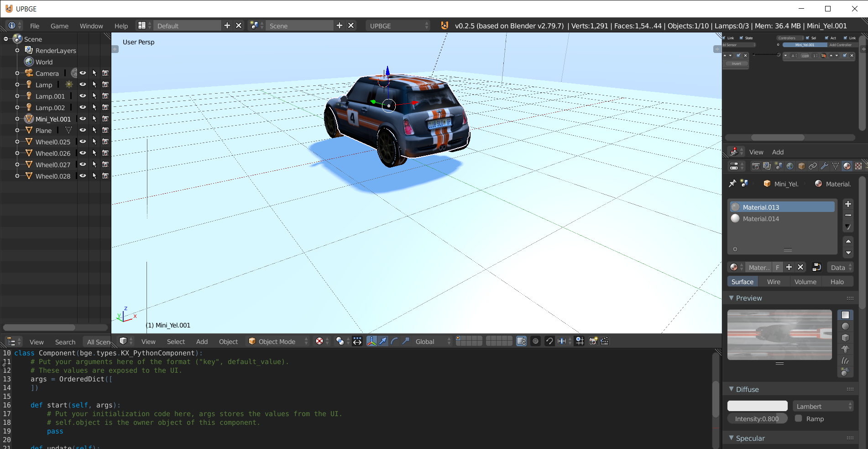This screenshot has width=868, height=449.
Task: Open the Global orientation dropdown
Action: (432, 341)
